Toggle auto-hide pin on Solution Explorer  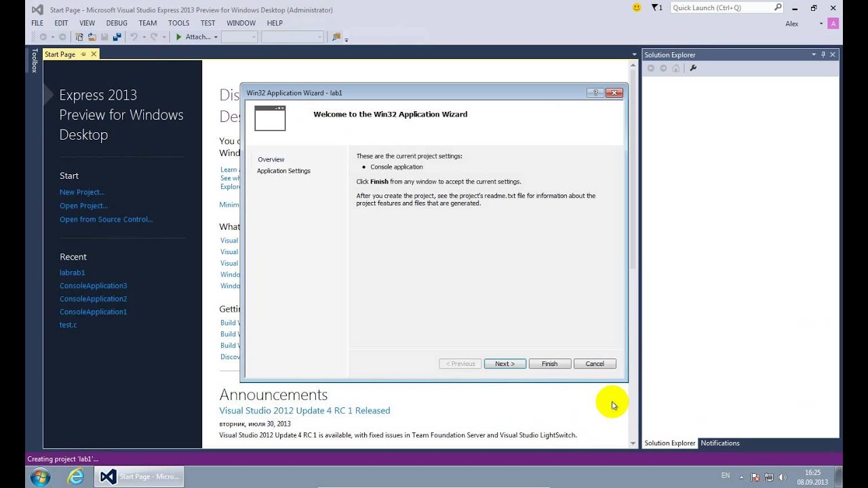823,54
